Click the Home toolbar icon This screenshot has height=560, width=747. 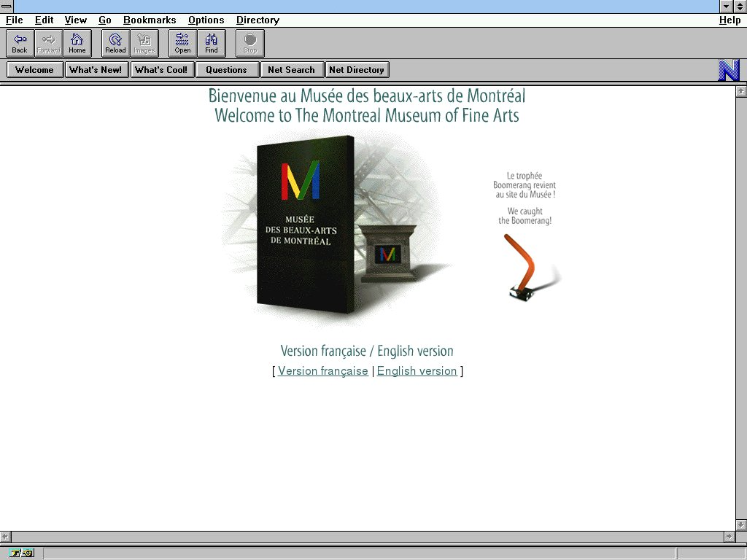tap(77, 43)
